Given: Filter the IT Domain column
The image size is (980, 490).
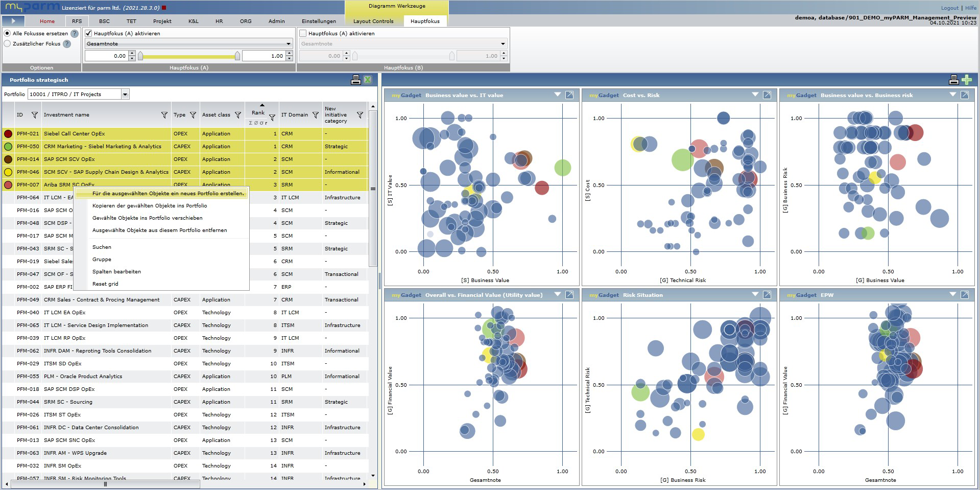Looking at the screenshot, I should (316, 115).
